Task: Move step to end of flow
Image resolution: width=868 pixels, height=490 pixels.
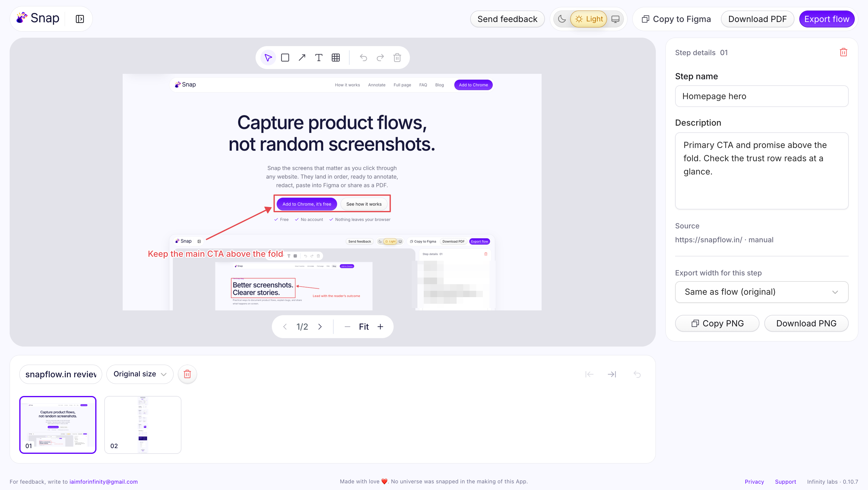Action: coord(612,374)
